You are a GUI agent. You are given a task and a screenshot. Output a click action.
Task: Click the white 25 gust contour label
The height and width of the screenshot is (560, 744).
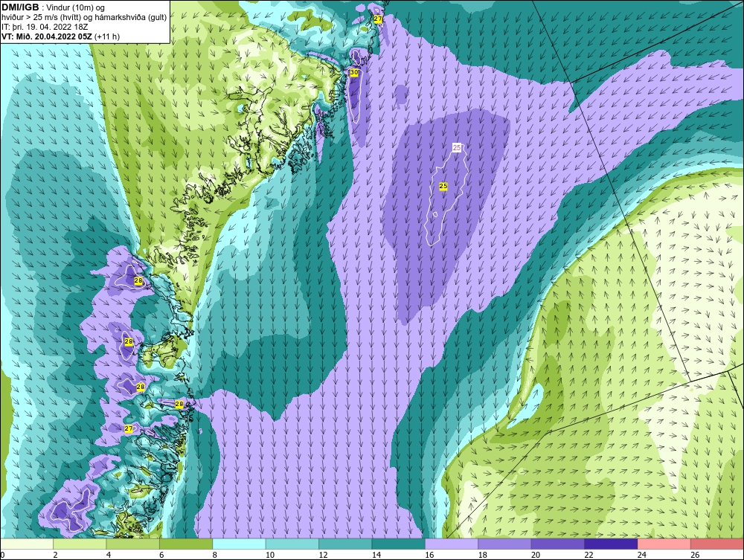[x=457, y=148]
